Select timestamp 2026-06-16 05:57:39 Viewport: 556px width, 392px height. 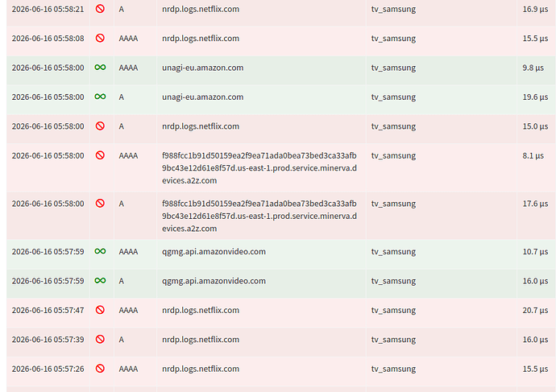48,340
